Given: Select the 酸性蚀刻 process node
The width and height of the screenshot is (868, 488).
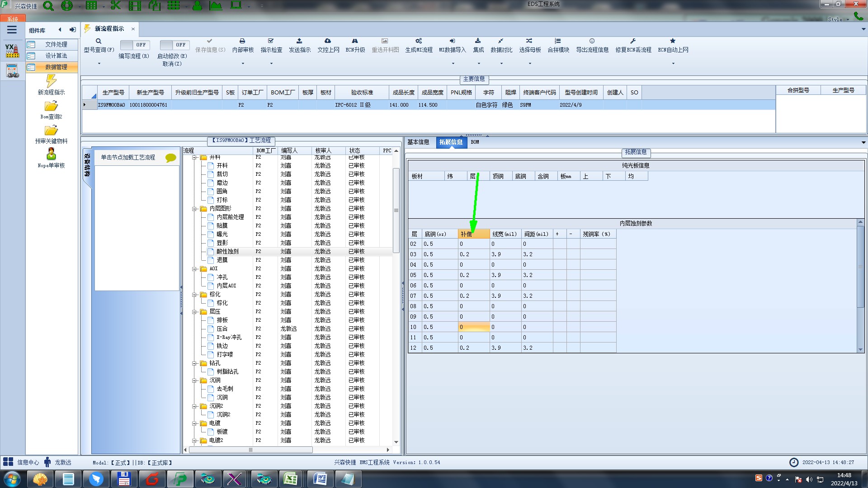Looking at the screenshot, I should point(227,252).
